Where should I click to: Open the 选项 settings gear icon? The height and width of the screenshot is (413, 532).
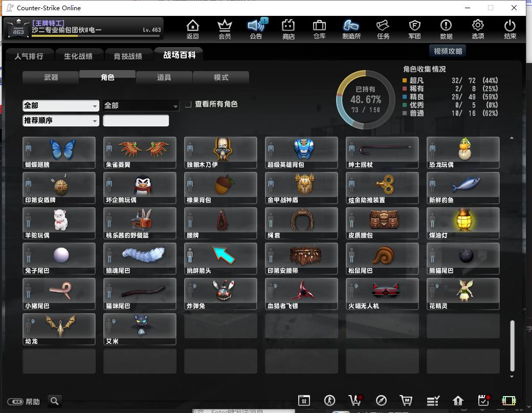coord(478,29)
